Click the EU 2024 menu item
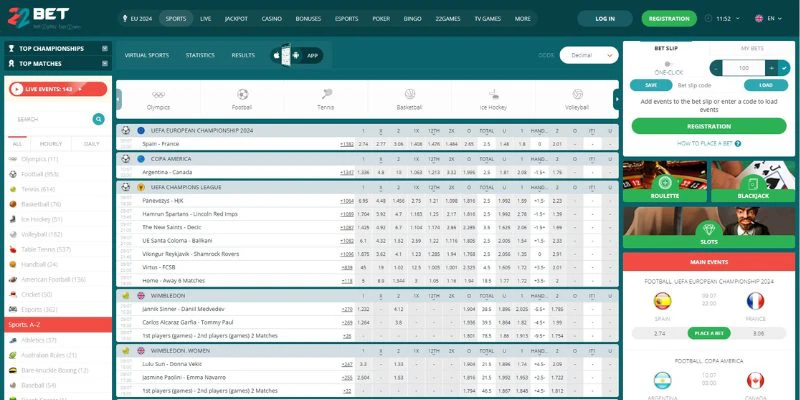Screen dimensions: 800x400 coord(137,18)
